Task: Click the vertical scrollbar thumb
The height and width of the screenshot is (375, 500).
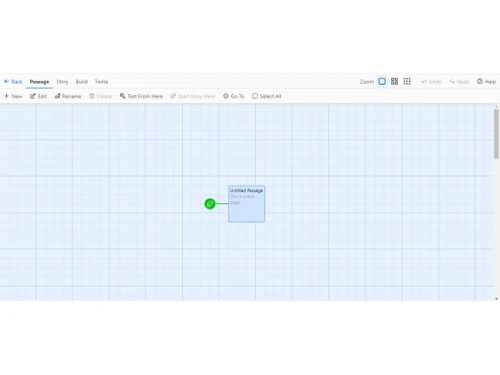Action: (496, 134)
